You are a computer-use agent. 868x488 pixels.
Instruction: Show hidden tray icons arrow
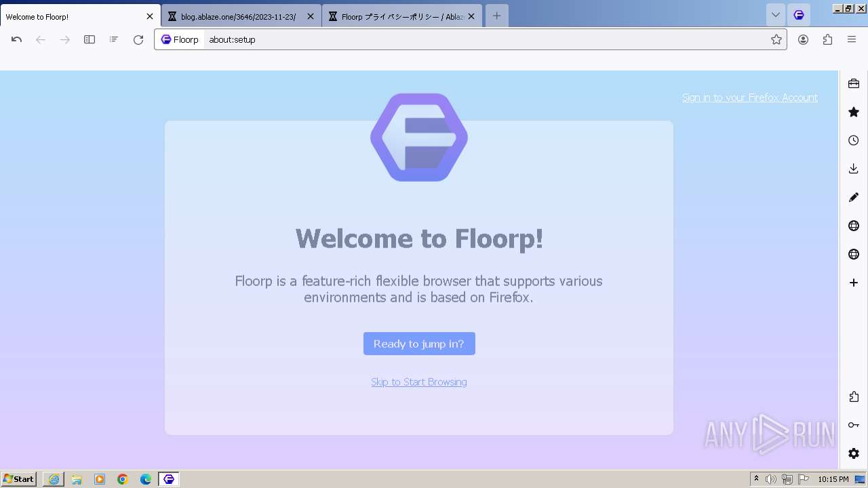tap(756, 479)
